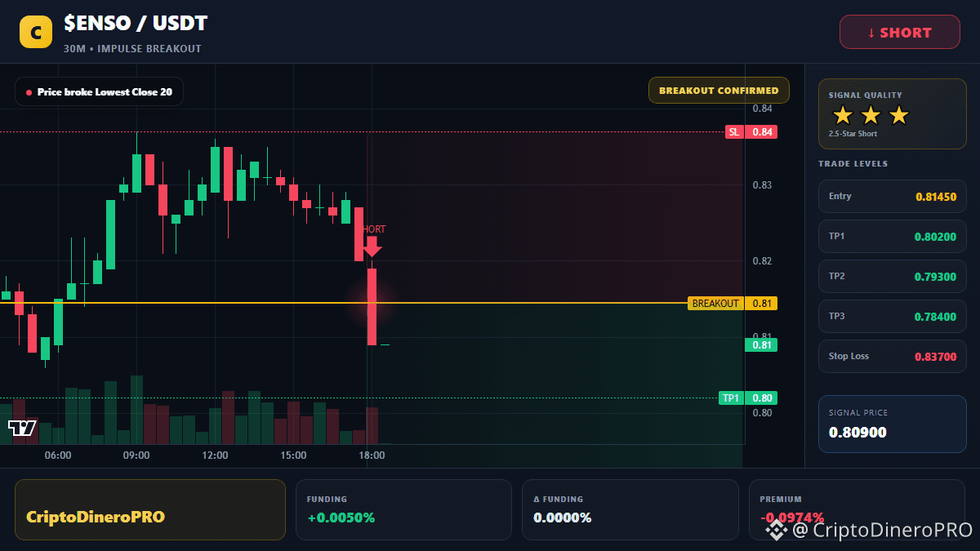The width and height of the screenshot is (980, 551).
Task: Click the first signal quality star
Action: click(843, 115)
